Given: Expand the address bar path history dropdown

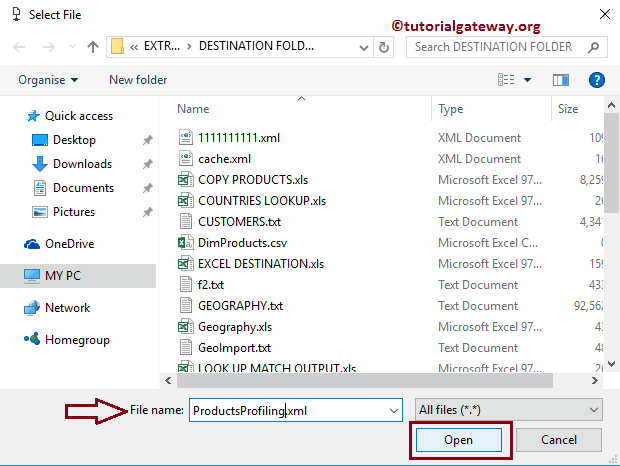Looking at the screenshot, I should (363, 47).
